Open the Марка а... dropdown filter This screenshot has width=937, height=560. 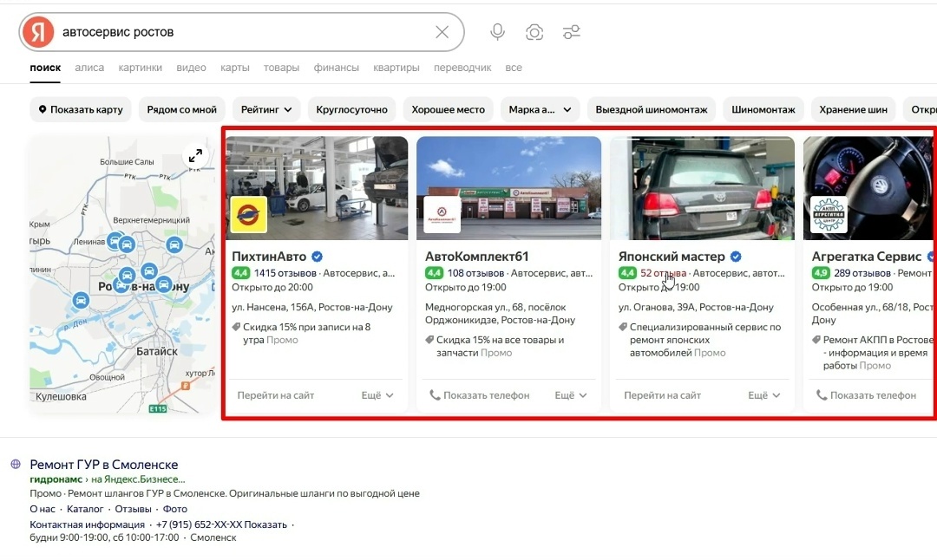[541, 109]
